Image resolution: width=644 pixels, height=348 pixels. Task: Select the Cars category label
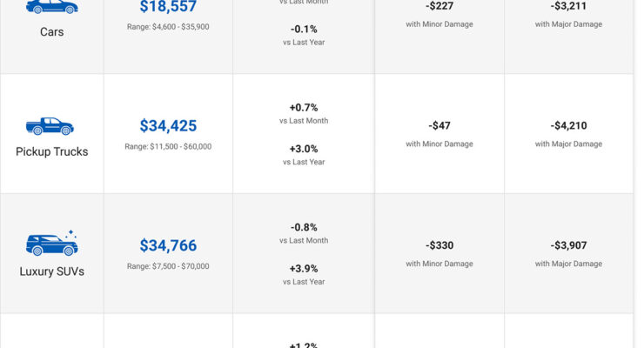pos(51,32)
